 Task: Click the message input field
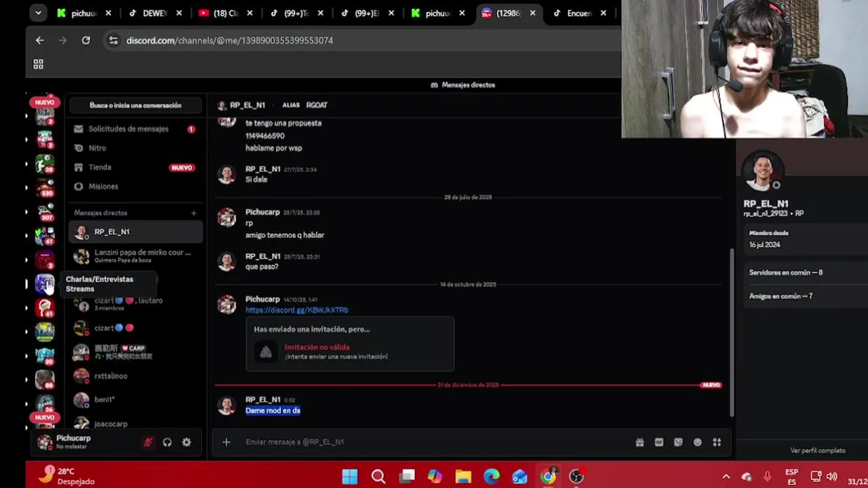pyautogui.click(x=434, y=442)
